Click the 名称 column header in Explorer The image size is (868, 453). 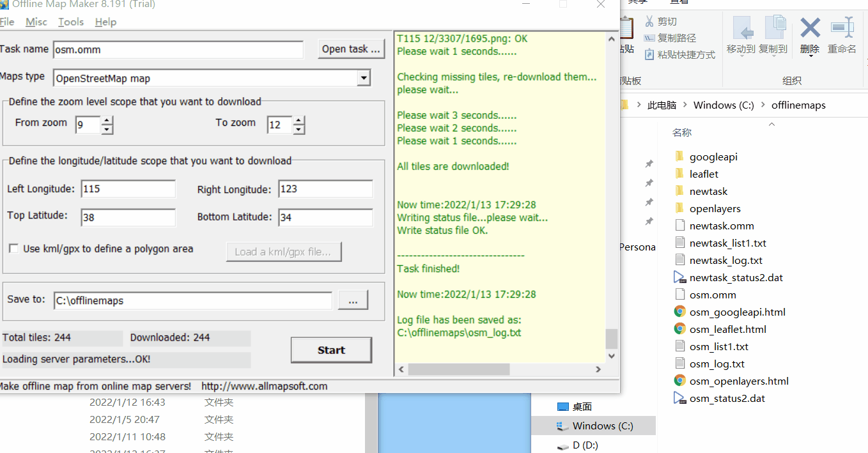pos(682,133)
